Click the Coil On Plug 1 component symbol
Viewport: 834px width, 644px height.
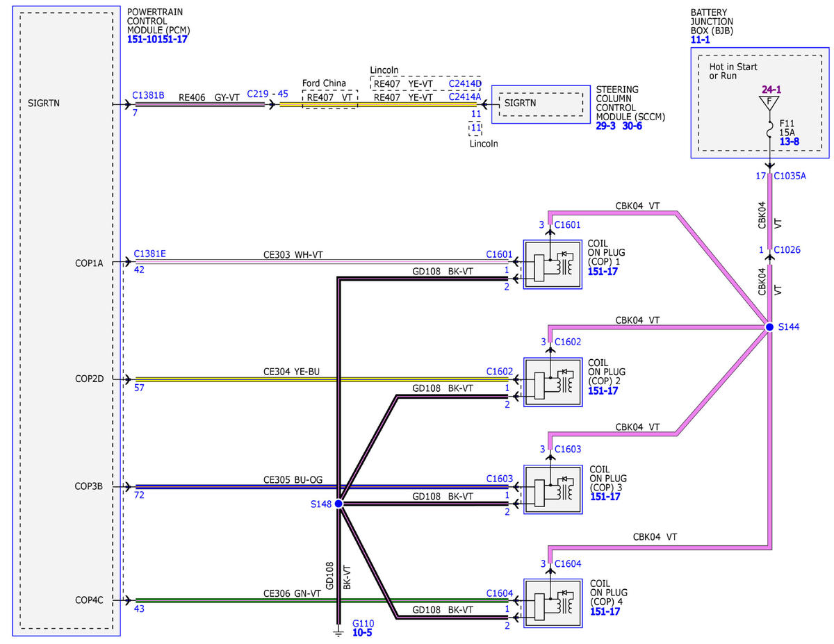(x=553, y=264)
